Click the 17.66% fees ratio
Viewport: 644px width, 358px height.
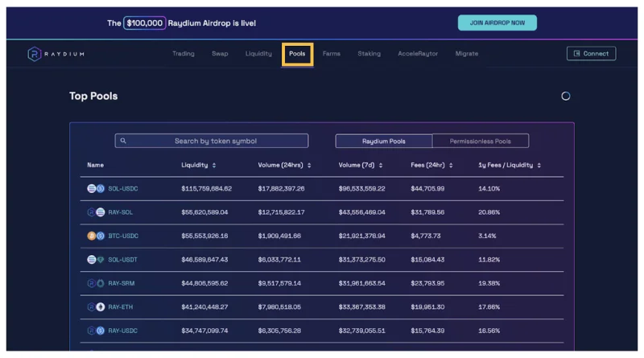tap(489, 307)
